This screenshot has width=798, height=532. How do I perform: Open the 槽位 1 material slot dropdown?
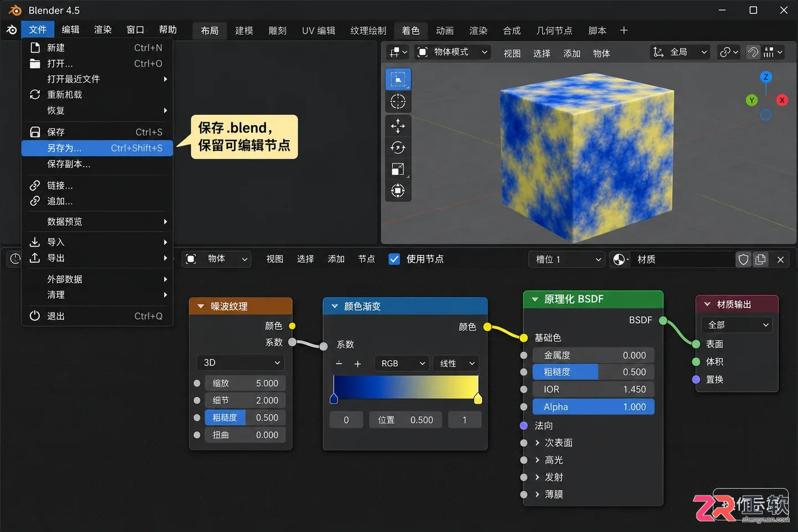click(x=566, y=259)
